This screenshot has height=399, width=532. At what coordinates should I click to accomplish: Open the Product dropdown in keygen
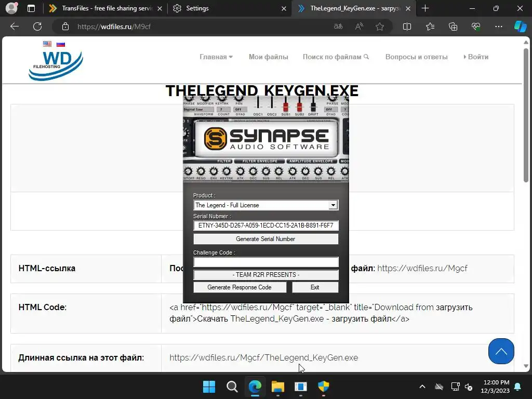tap(333, 205)
